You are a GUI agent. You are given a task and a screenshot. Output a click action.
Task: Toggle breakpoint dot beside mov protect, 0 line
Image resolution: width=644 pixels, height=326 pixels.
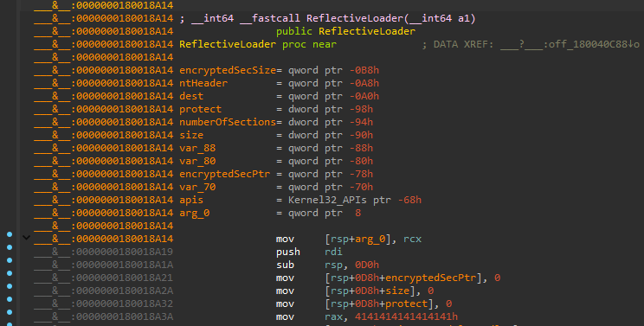point(10,299)
